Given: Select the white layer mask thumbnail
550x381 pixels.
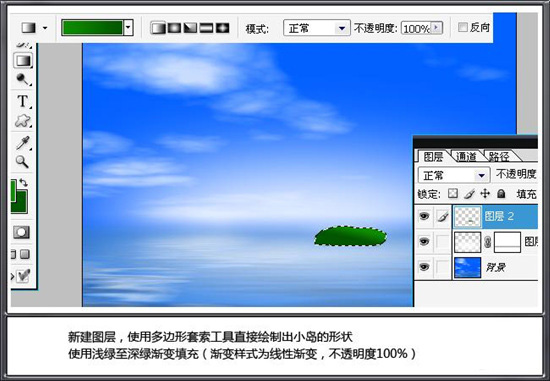Looking at the screenshot, I should tap(507, 242).
